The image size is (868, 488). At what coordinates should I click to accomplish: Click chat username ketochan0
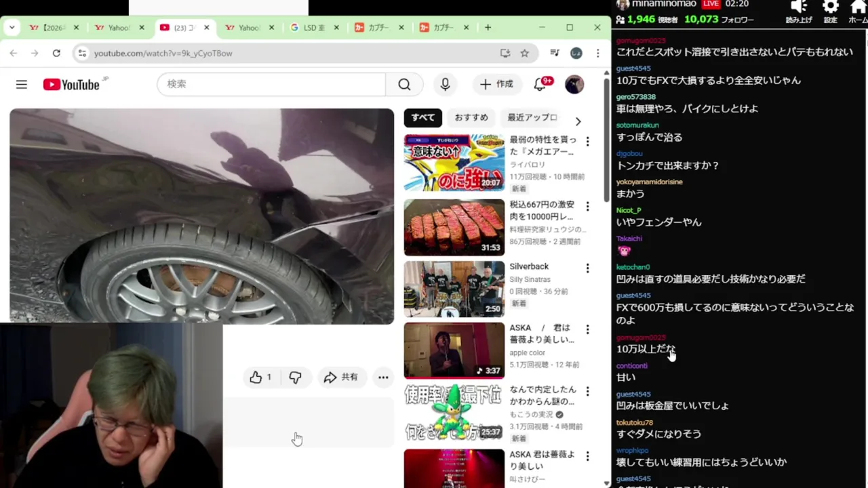click(x=633, y=267)
